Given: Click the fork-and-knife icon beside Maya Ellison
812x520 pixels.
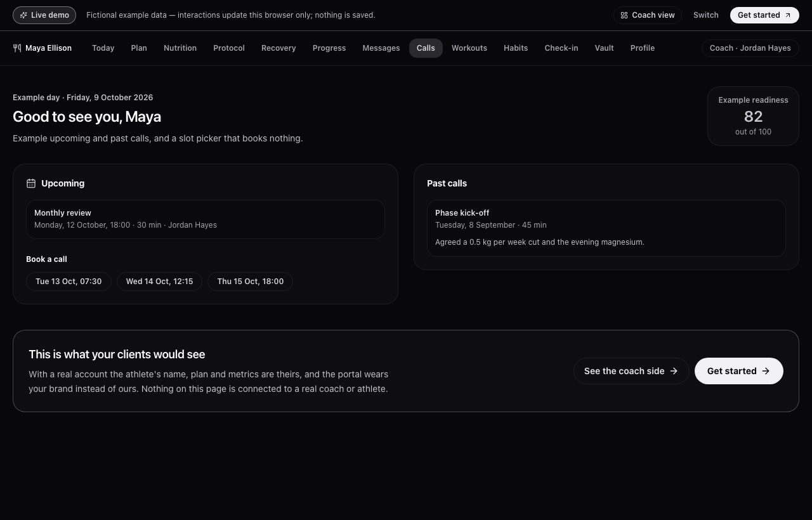Looking at the screenshot, I should click(x=17, y=48).
